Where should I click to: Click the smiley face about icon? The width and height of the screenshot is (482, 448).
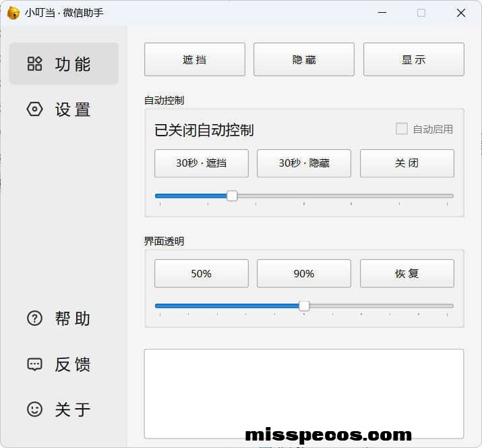pos(34,410)
